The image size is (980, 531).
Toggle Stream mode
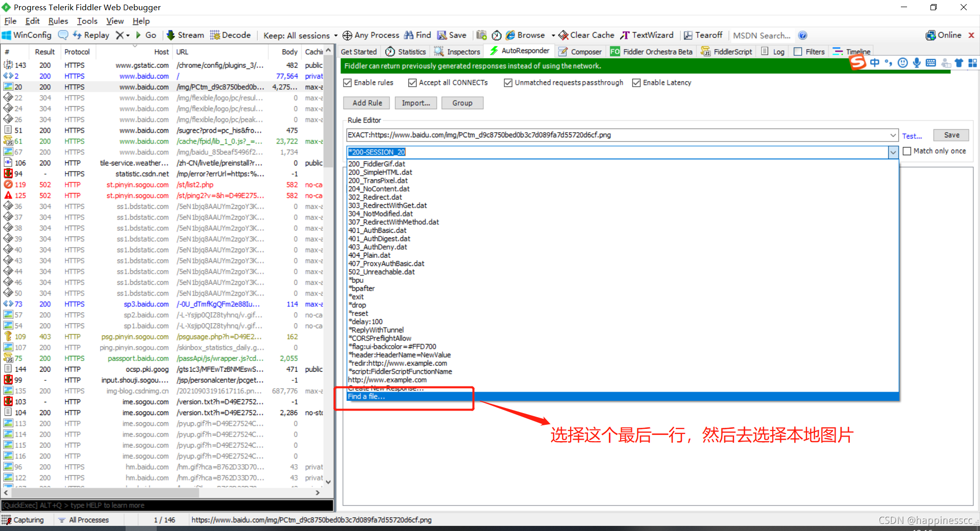pos(185,35)
